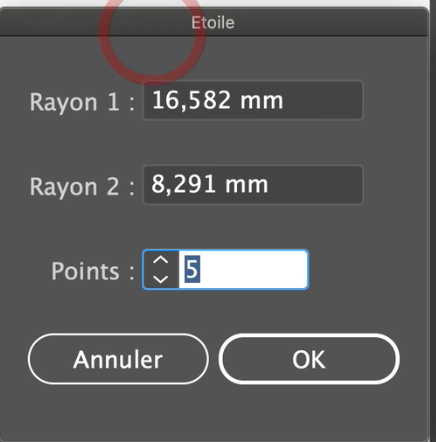Place cursor in the 8,291 value
The image size is (436, 442).
pos(183,184)
